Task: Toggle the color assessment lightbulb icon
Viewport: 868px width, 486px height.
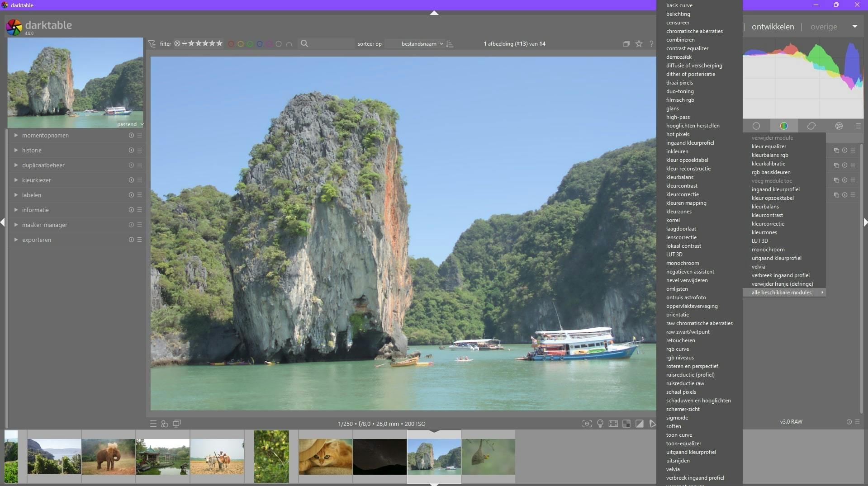Action: click(600, 424)
